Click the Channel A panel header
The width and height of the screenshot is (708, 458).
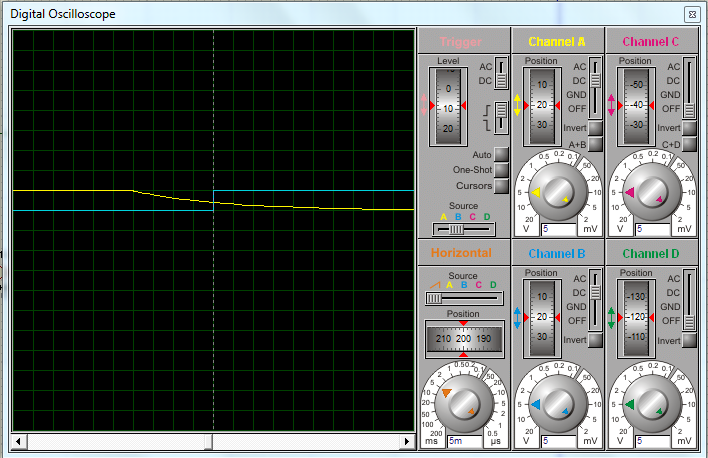(558, 41)
